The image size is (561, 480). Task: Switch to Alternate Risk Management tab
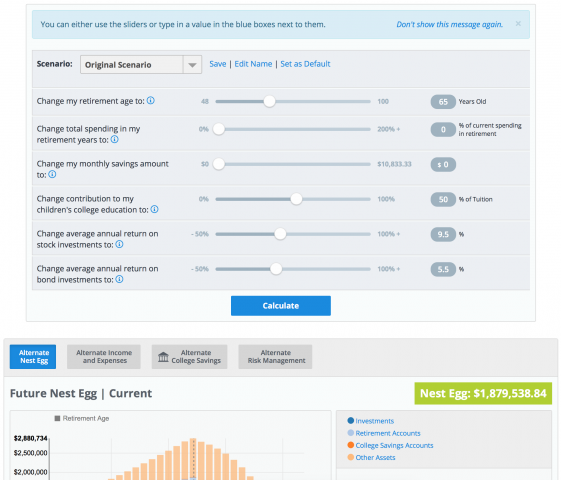coord(275,357)
